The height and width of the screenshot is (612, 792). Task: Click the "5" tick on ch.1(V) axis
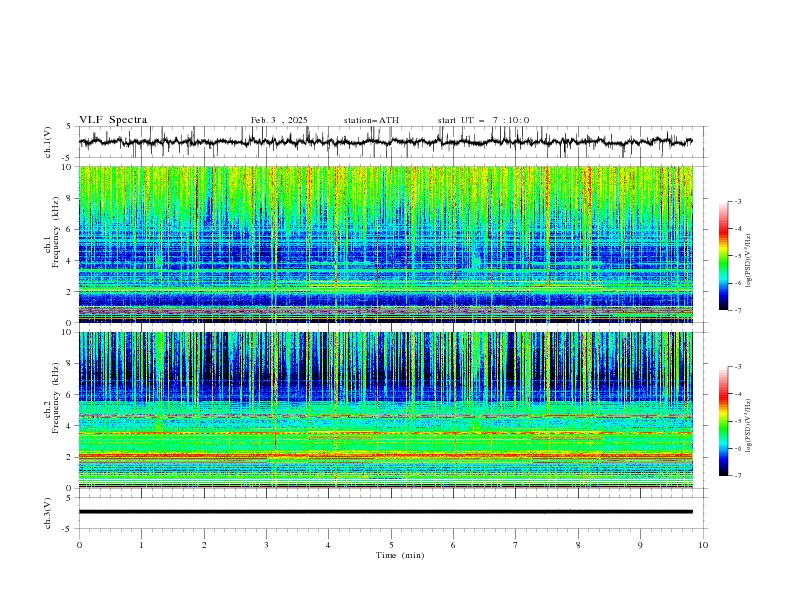(x=69, y=127)
